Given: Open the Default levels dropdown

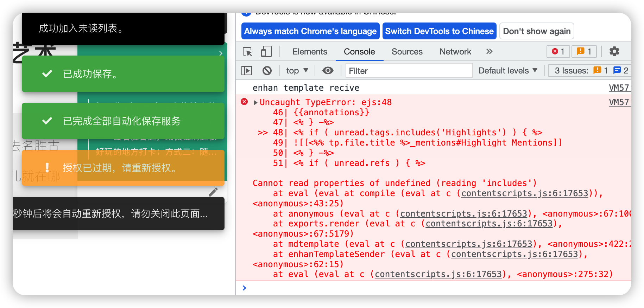Looking at the screenshot, I should 508,71.
